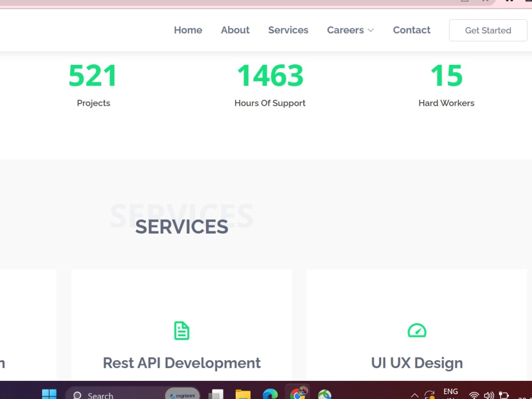Open the Rest API Development card title
Viewport: 532px width, 399px height.
181,363
